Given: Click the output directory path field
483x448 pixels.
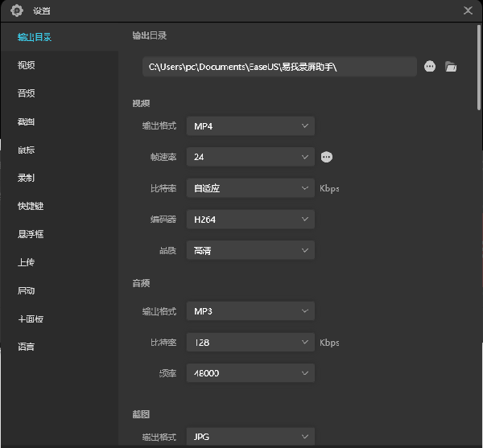Looking at the screenshot, I should point(279,67).
